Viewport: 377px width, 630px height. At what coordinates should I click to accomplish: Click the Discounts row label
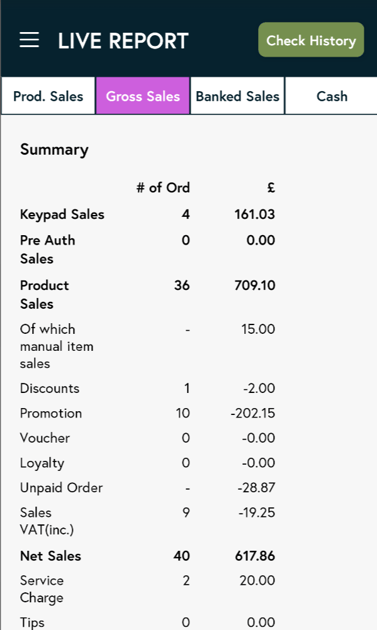[x=50, y=389]
